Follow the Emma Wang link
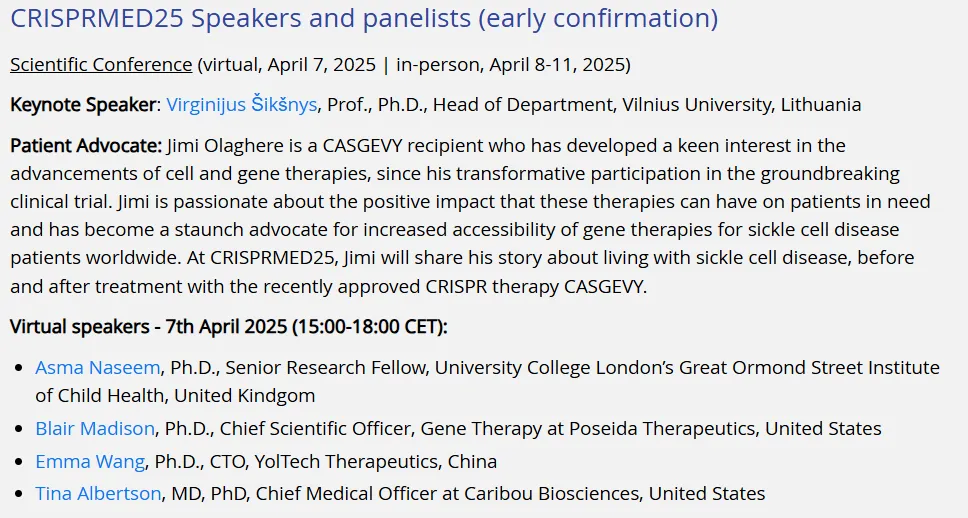Screen dimensions: 968x518 (90, 462)
